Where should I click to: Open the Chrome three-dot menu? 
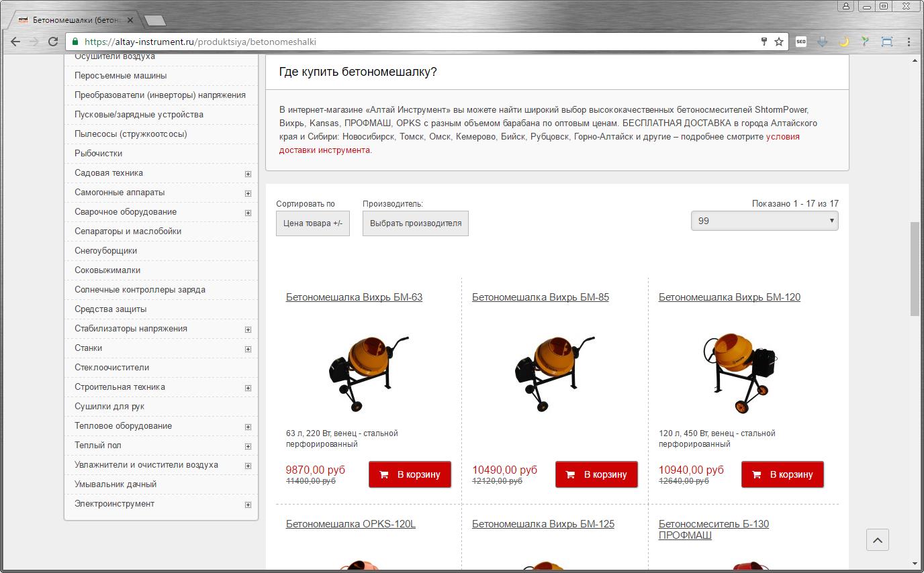909,42
